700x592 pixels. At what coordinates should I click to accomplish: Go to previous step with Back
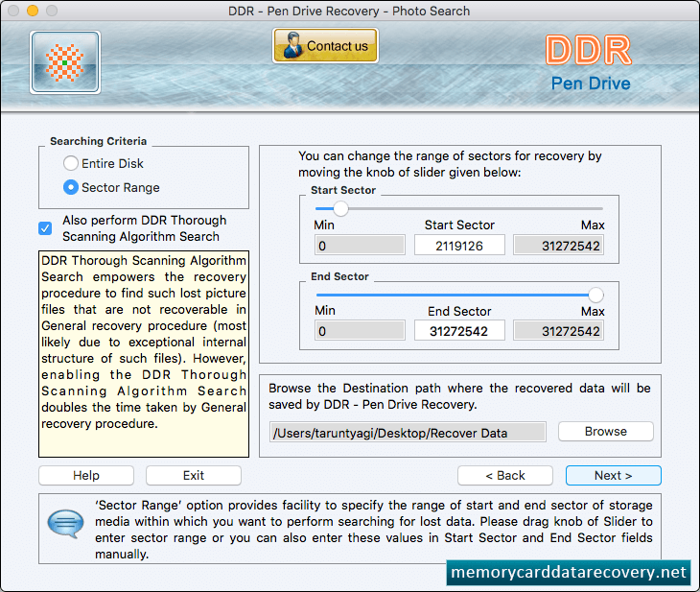click(x=505, y=475)
